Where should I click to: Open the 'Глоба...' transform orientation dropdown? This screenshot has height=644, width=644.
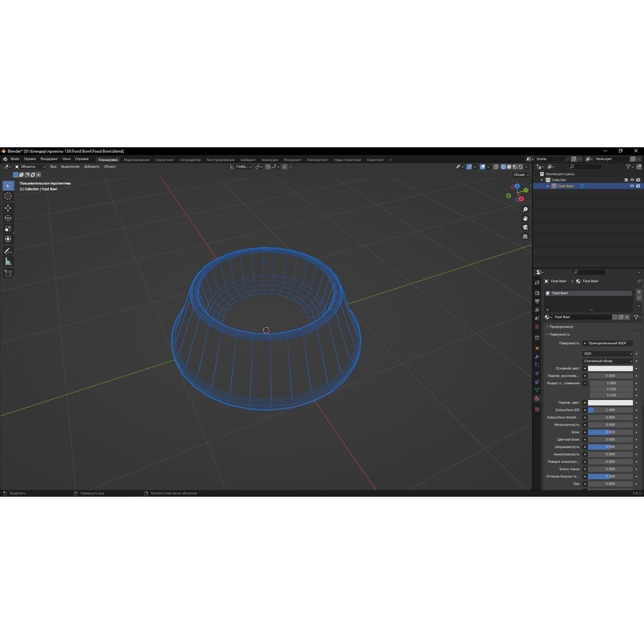coord(241,167)
